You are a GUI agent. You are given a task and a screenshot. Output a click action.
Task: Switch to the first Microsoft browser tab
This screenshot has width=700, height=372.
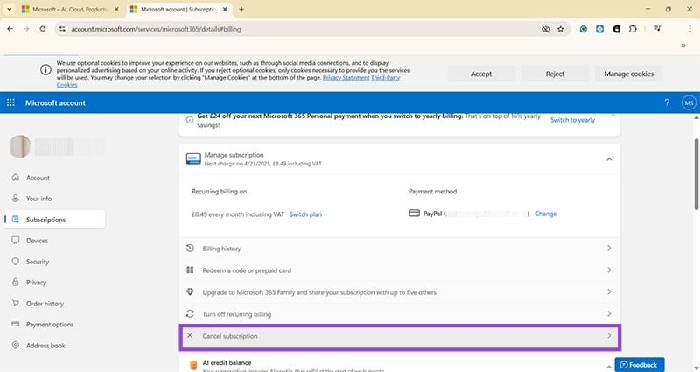[70, 9]
